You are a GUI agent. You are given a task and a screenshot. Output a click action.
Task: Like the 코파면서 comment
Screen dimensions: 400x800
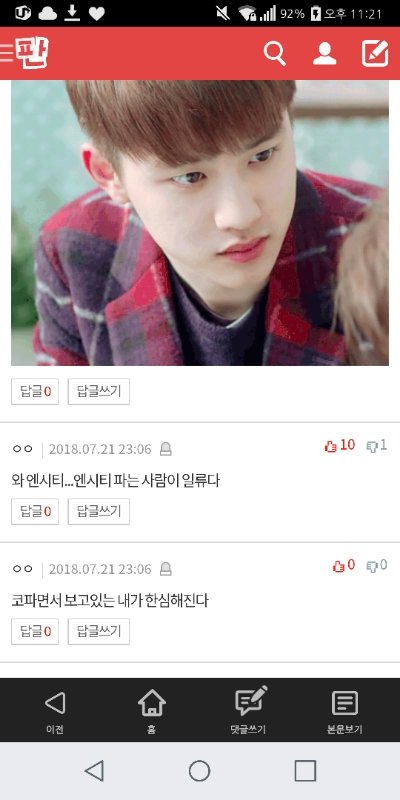[x=344, y=565]
